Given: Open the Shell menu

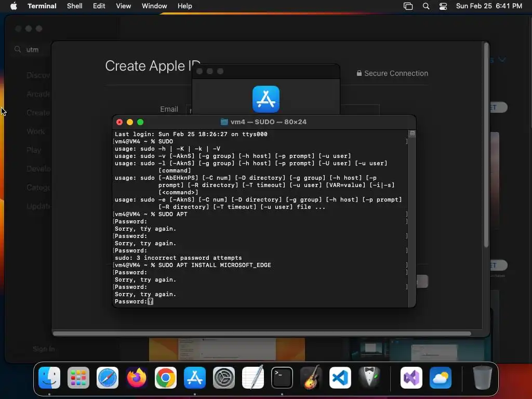Looking at the screenshot, I should 75,6.
